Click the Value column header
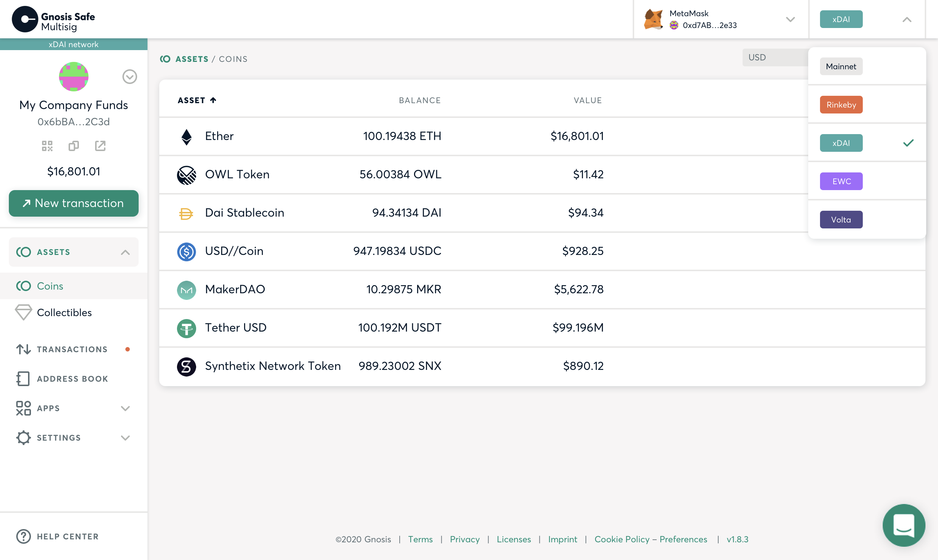 click(x=588, y=100)
